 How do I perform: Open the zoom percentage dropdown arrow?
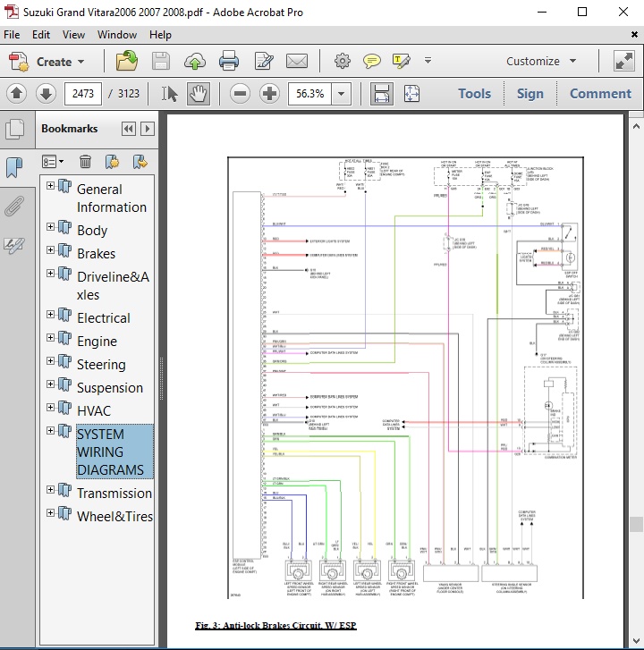[341, 94]
